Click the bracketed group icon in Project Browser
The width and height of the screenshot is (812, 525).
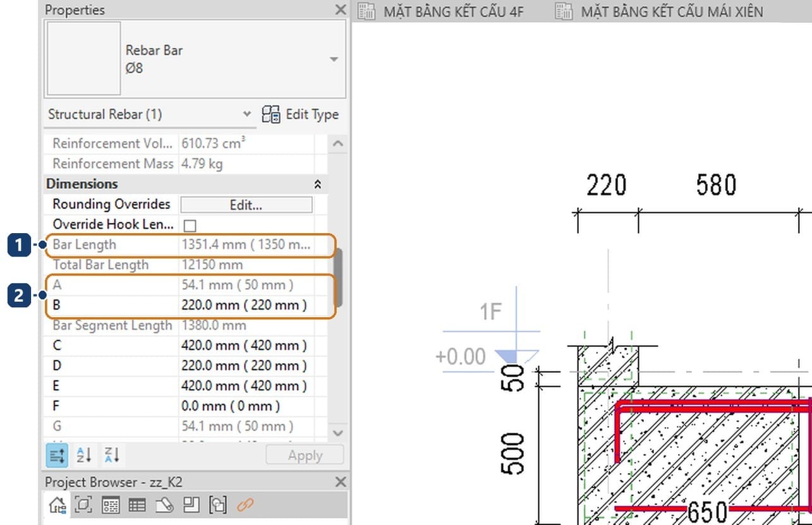218,505
